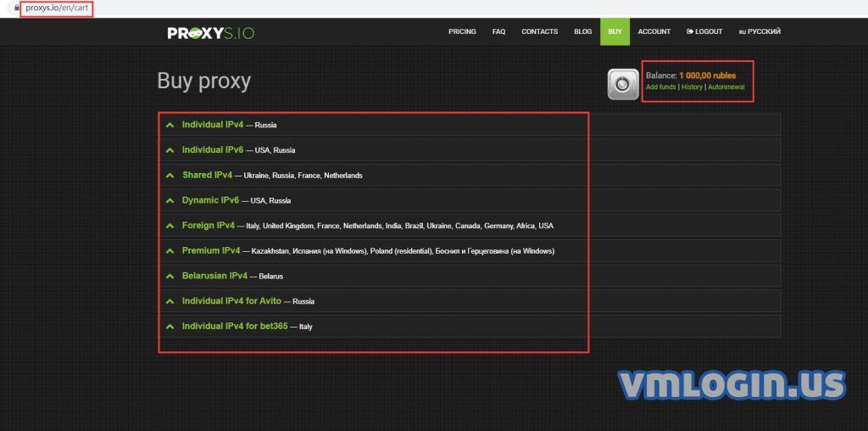Expand Individual IPv4 for Avito chevron
The image size is (868, 431).
click(x=170, y=301)
